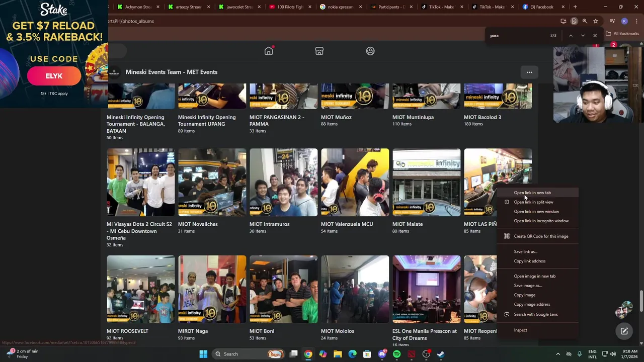Click the install app icon in address bar

[x=563, y=21]
